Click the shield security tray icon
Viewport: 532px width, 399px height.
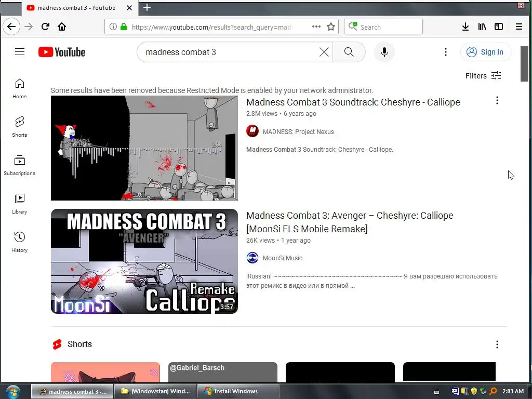(474, 391)
